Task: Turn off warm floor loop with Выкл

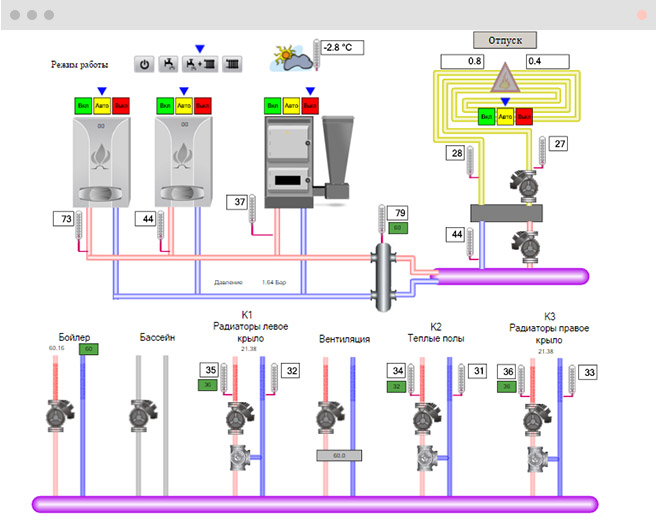Action: [x=524, y=117]
